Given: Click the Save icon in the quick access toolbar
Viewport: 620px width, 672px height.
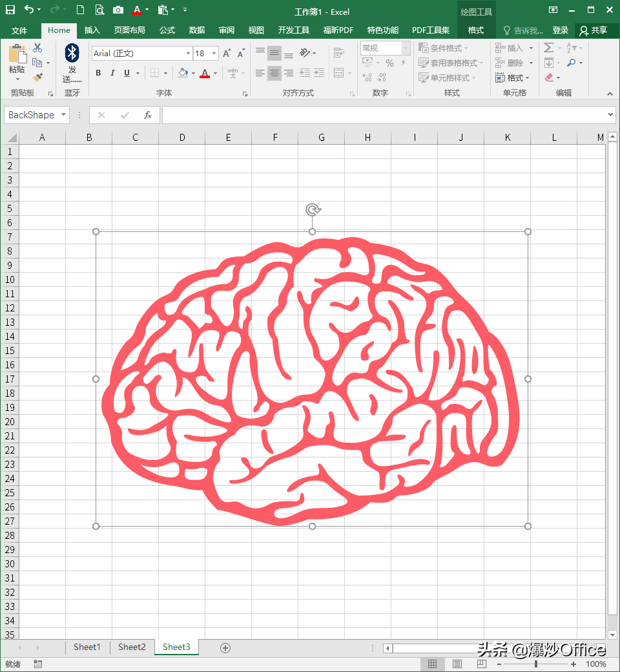Looking at the screenshot, I should [x=10, y=10].
